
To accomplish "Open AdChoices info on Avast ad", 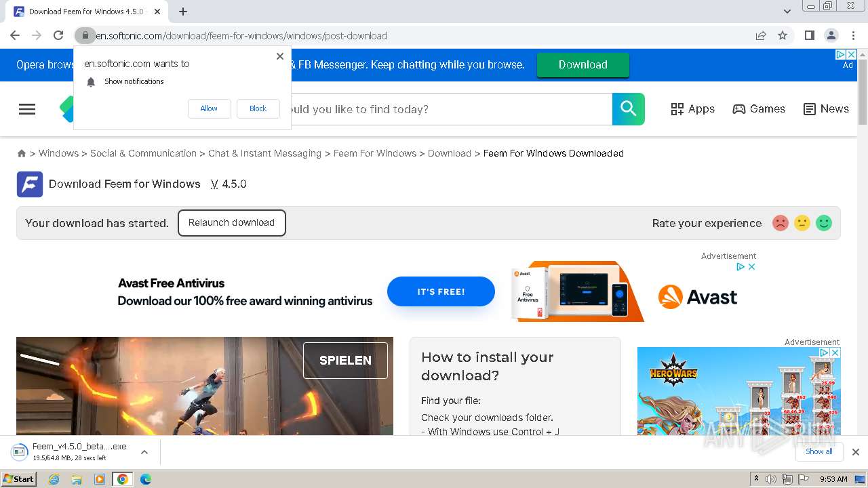I will click(741, 267).
